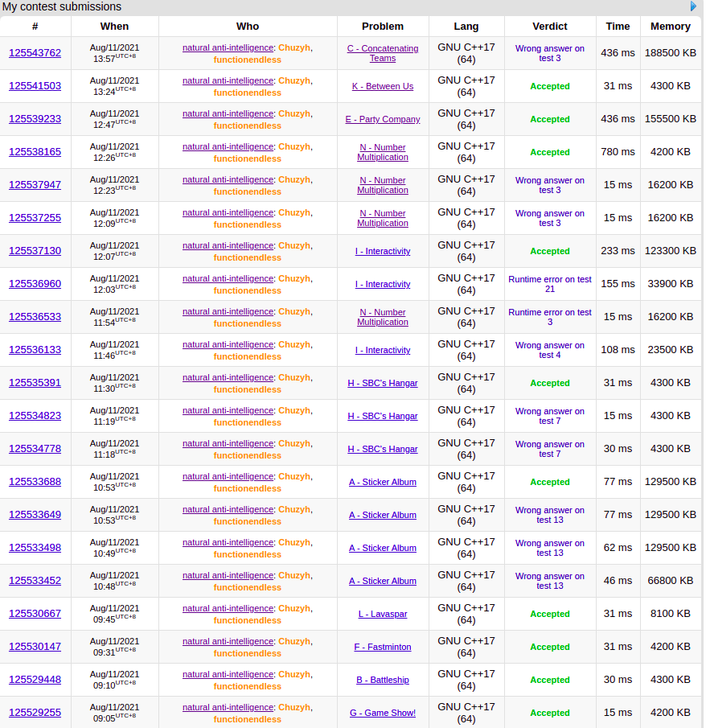706x728 pixels.
Task: Open N - Number Multiplication in submission 125537947 row
Action: click(383, 185)
